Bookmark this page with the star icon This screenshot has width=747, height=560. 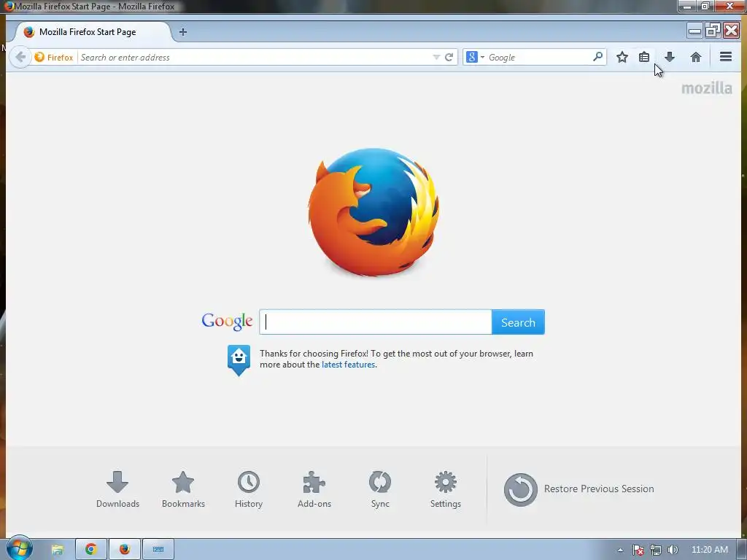coord(622,57)
